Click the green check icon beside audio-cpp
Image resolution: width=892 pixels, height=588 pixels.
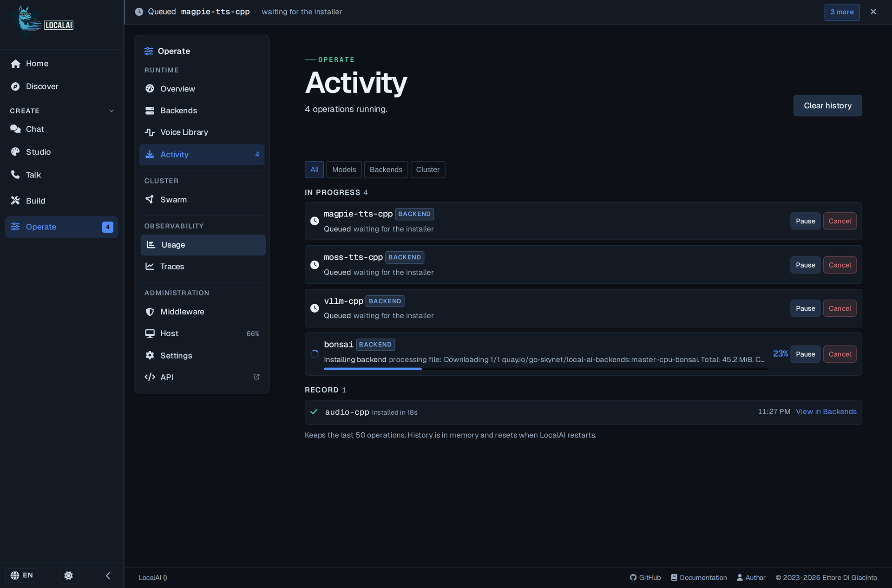(314, 412)
